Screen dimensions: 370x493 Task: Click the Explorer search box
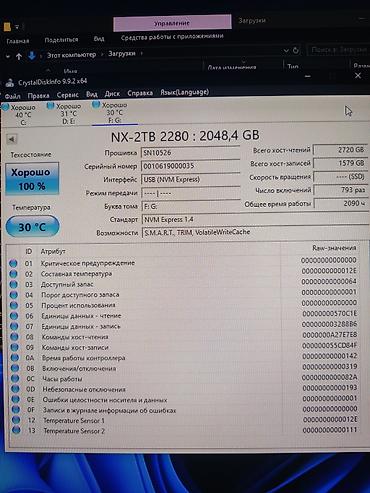(338, 50)
